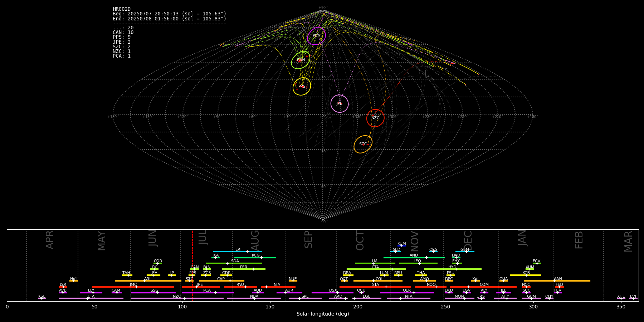Select the CTA shower bar in timeline
Viewport: 644px width, 322px height.
pos(376,269)
